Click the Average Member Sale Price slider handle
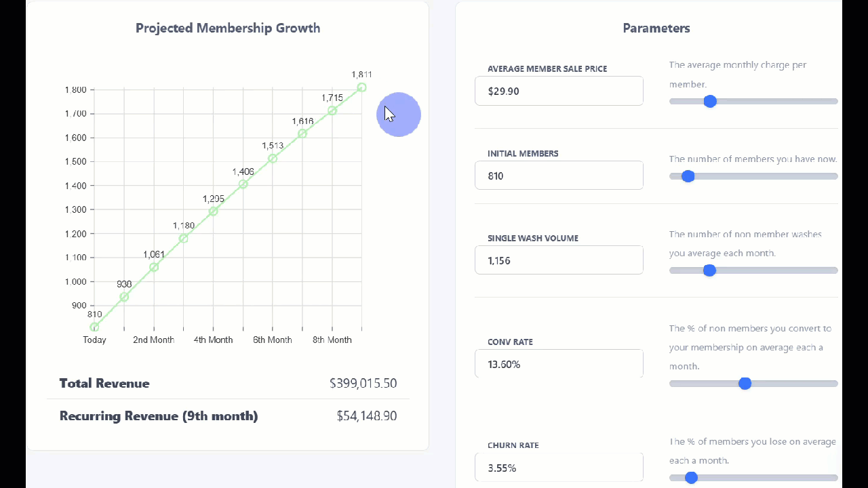This screenshot has height=488, width=868. coord(710,101)
